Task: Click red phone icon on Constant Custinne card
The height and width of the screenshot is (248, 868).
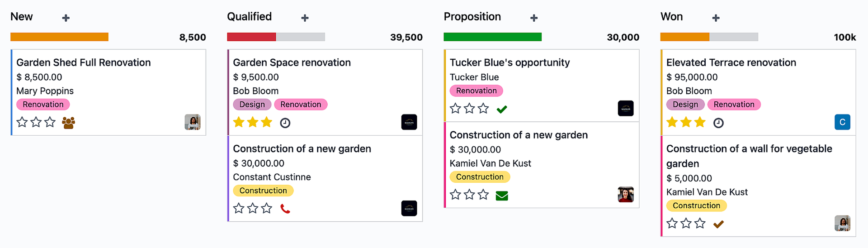Action: 285,209
